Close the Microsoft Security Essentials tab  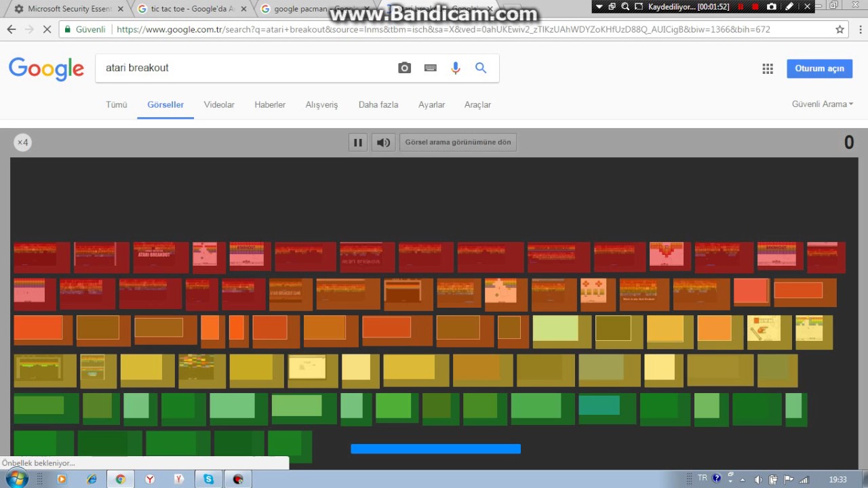tap(120, 9)
